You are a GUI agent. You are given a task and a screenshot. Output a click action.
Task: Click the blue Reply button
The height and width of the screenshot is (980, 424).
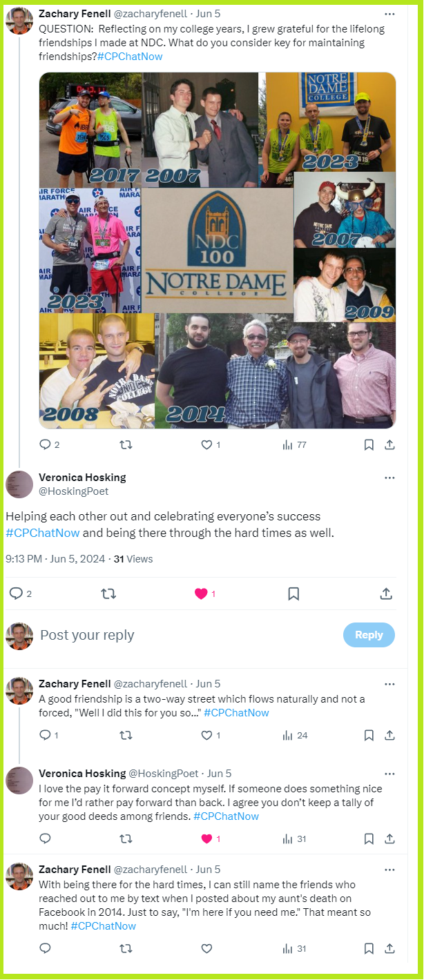(x=369, y=635)
